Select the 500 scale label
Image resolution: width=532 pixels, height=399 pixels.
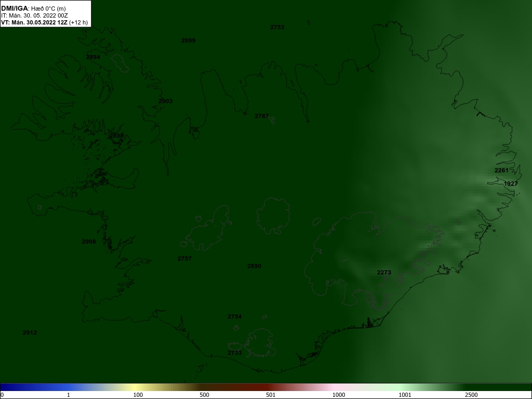point(204,395)
